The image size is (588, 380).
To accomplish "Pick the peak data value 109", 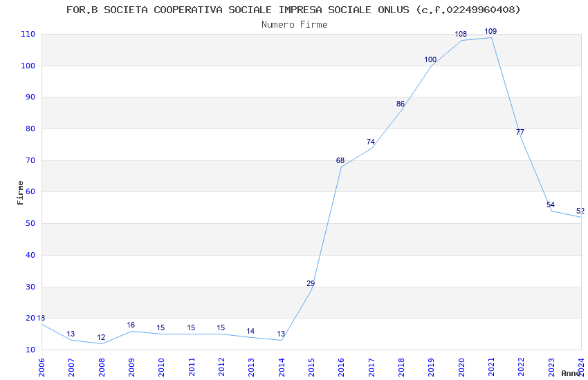I will pos(490,32).
